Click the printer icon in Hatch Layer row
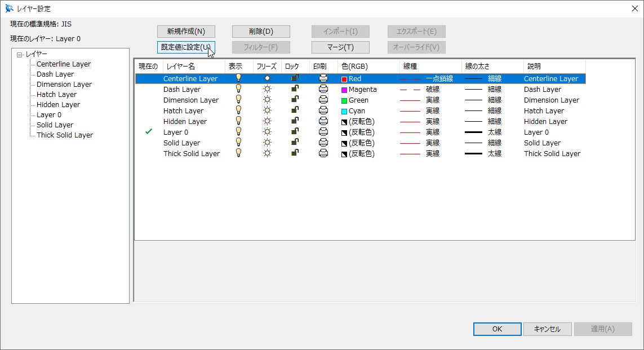Viewport: 644px width, 350px height. (x=323, y=110)
